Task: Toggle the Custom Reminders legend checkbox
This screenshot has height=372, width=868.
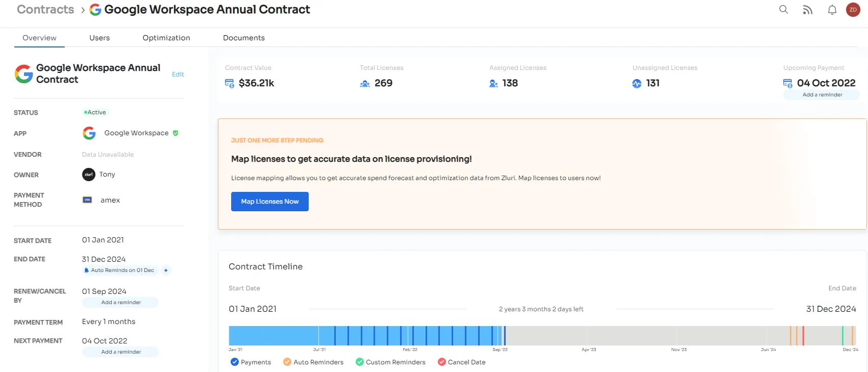Action: tap(360, 362)
